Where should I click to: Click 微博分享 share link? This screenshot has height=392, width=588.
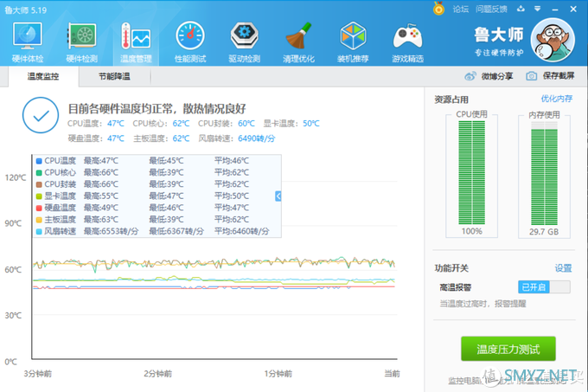tap(497, 76)
